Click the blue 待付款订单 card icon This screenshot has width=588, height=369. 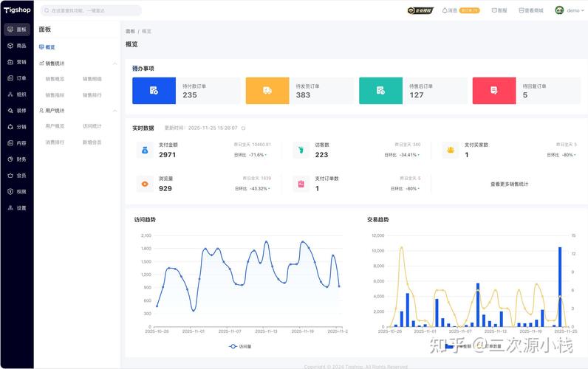point(154,90)
